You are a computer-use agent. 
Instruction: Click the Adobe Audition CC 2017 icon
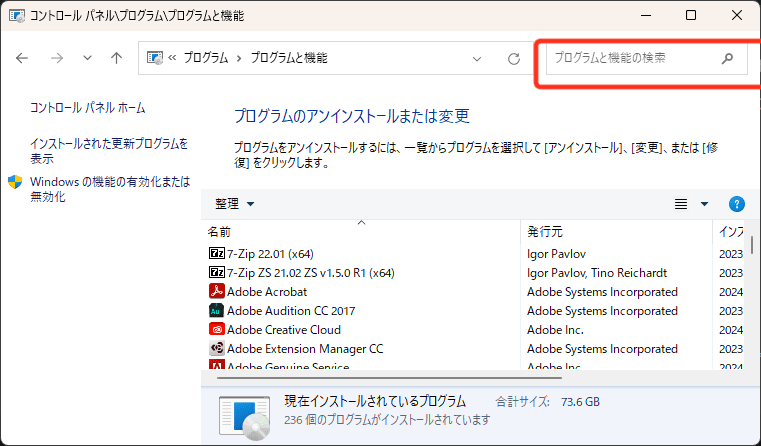tap(216, 310)
